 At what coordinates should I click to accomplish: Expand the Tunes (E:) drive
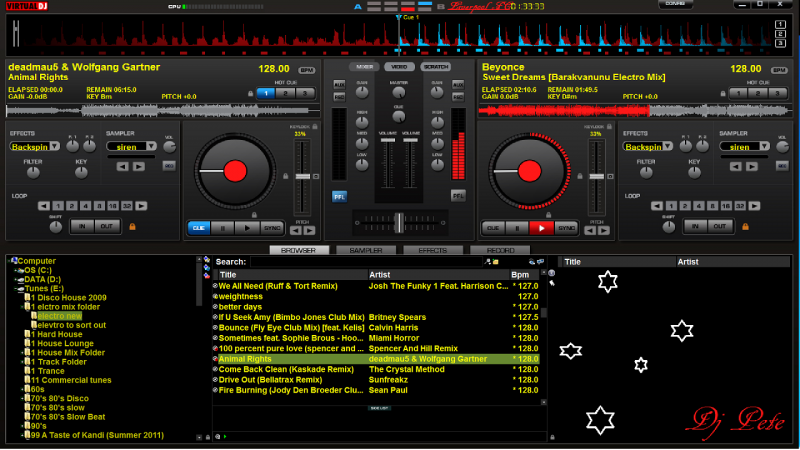[16, 288]
